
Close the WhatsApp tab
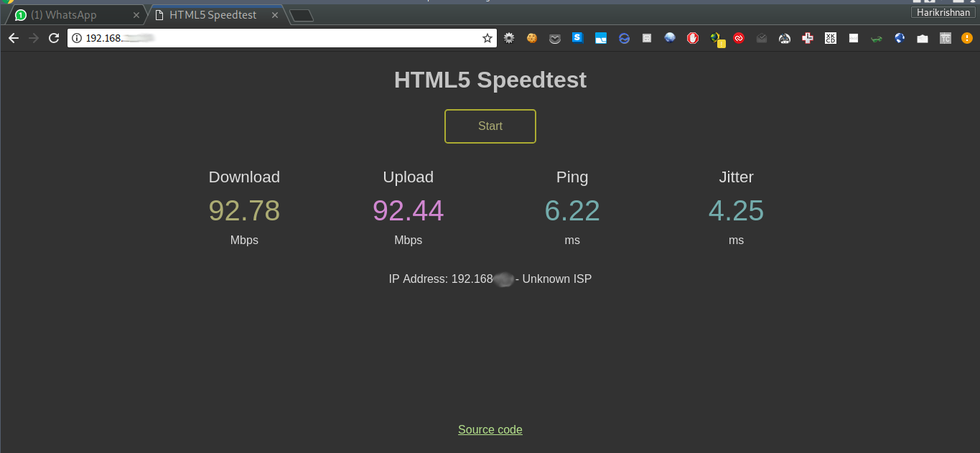coord(136,15)
